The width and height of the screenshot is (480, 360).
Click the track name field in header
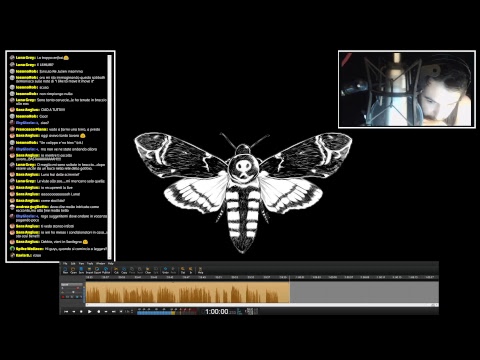[72, 285]
